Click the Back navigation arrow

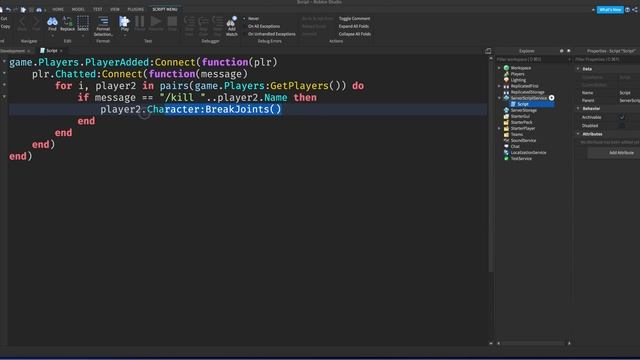[x=22, y=23]
